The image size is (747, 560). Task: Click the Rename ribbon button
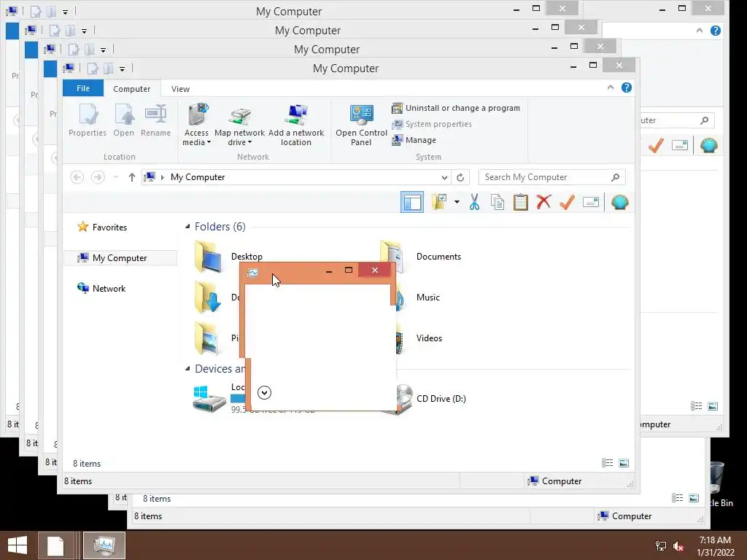pyautogui.click(x=156, y=120)
